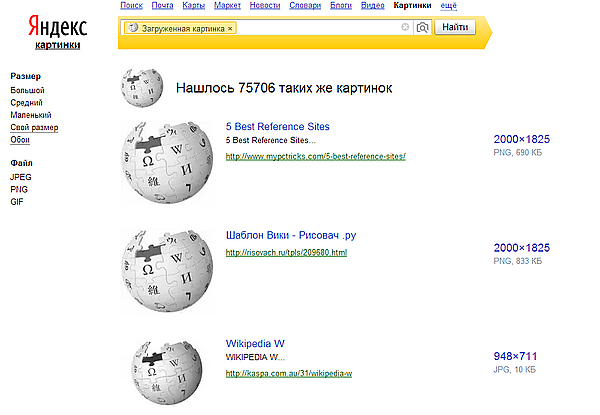The width and height of the screenshot is (600, 415).
Task: Click the uploaded query image thumbnail
Action: point(142,88)
